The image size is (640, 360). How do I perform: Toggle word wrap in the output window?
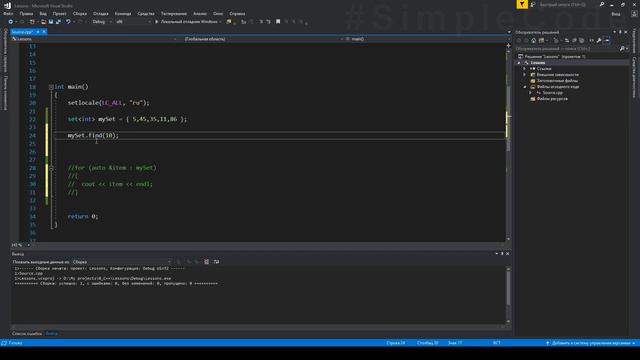216,262
